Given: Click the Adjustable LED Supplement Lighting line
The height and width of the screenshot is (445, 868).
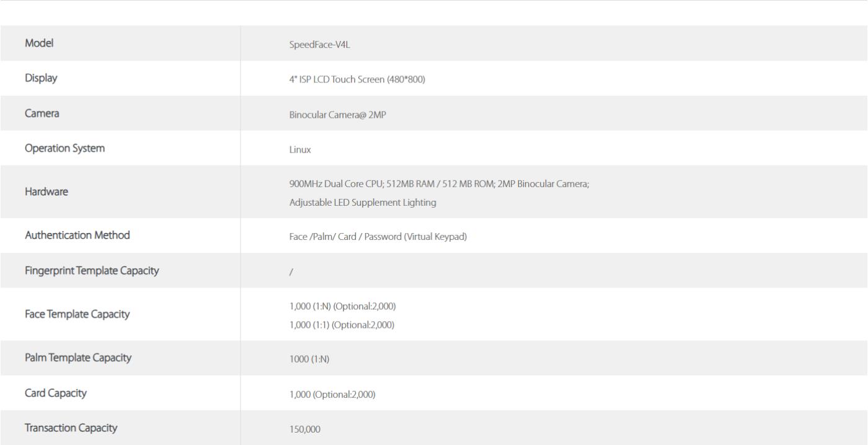Looking at the screenshot, I should click(362, 203).
